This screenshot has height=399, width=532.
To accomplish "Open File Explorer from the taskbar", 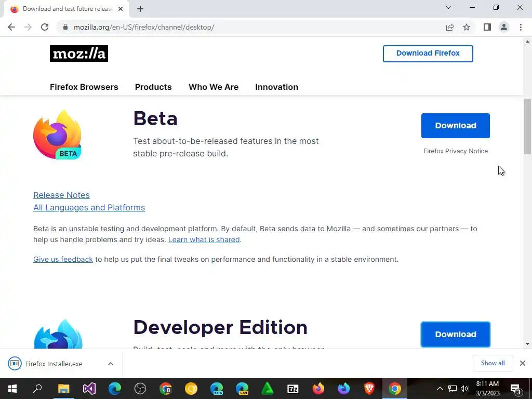I will point(63,389).
